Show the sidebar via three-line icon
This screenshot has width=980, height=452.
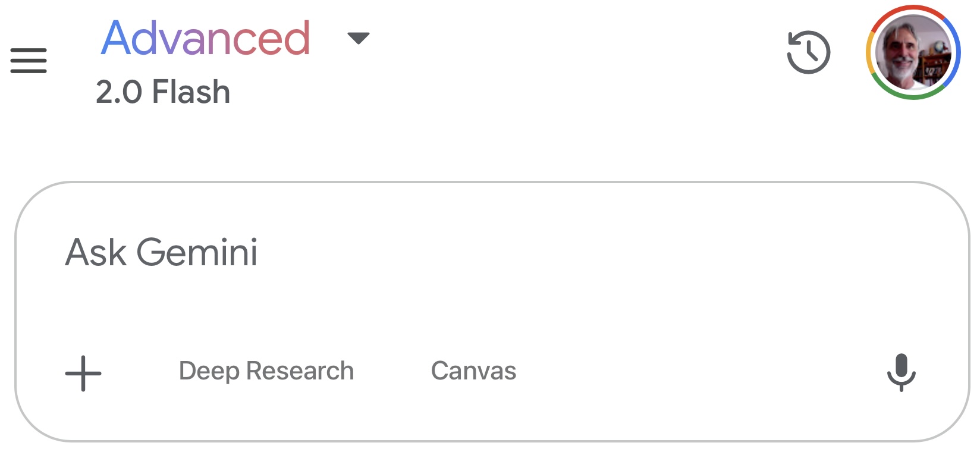click(29, 61)
